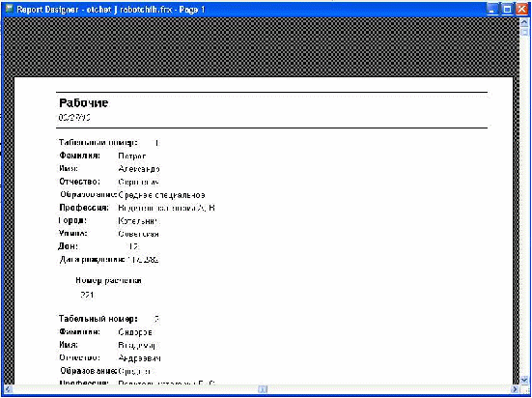
Task: Click the city value Котельнич
Action: (x=139, y=221)
